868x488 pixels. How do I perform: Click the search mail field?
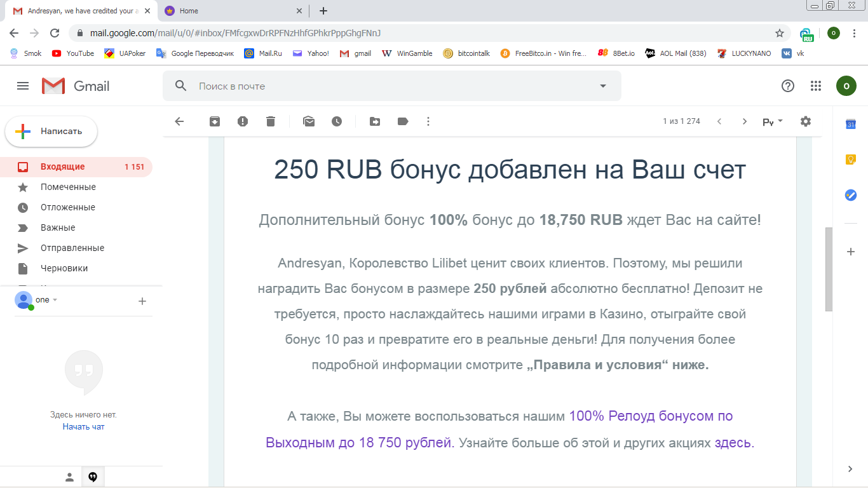click(x=392, y=86)
